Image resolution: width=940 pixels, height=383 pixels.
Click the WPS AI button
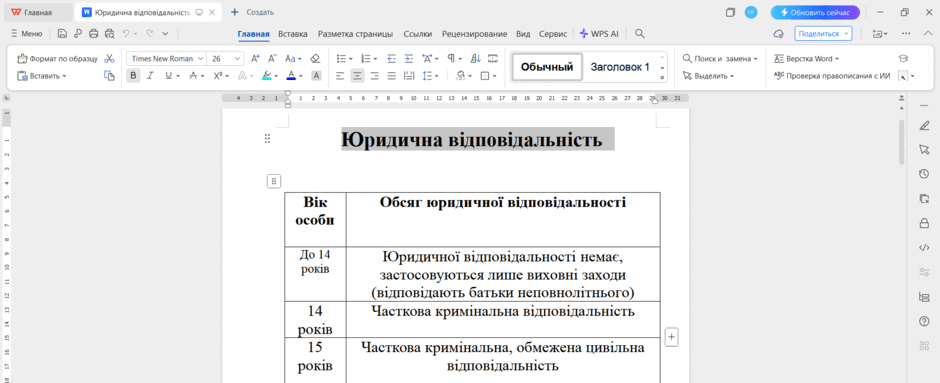(x=599, y=34)
